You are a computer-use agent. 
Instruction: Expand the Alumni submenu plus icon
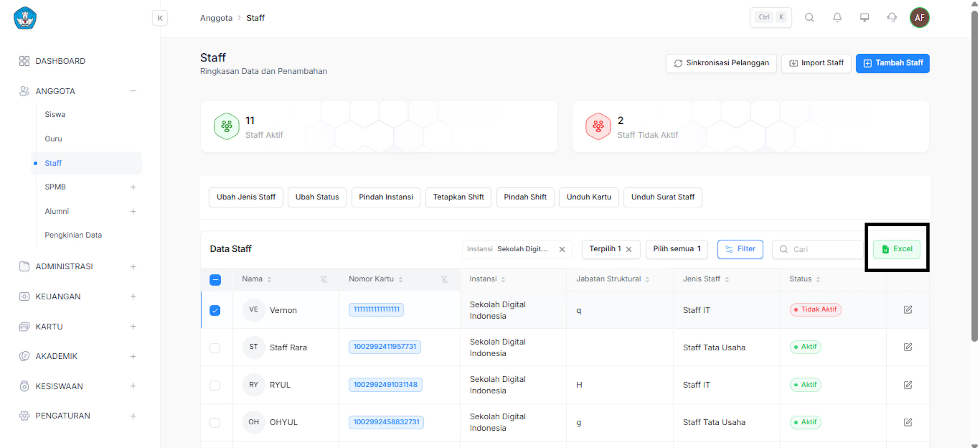(x=133, y=211)
